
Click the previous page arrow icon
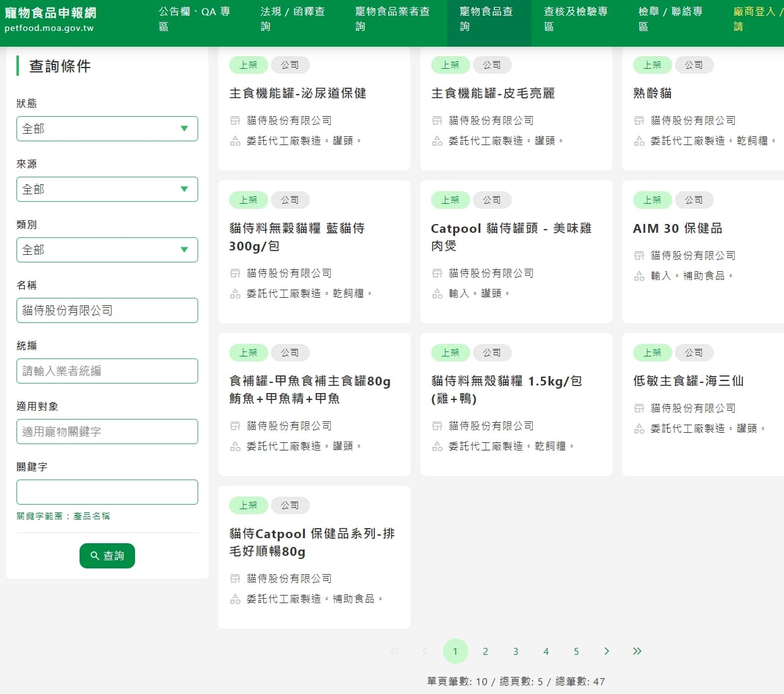click(425, 651)
